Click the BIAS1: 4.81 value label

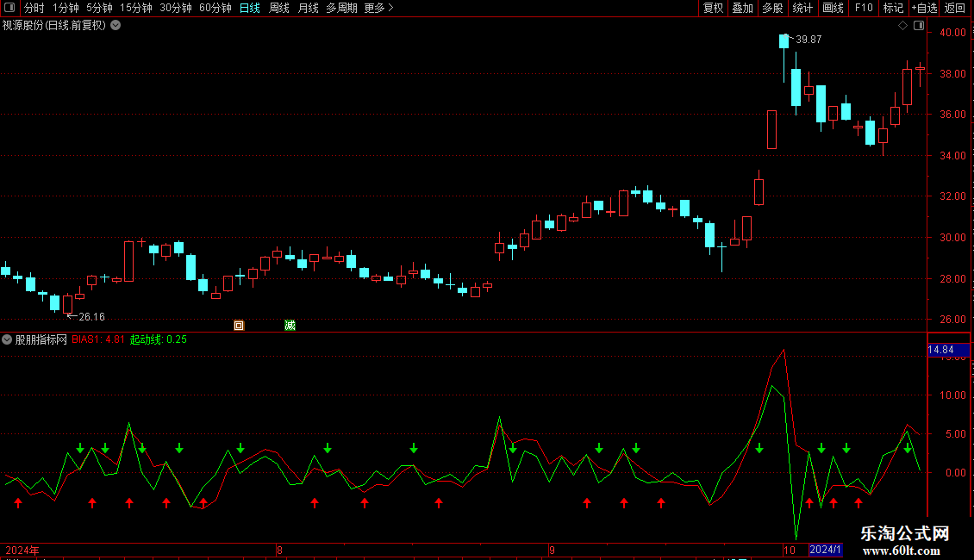click(97, 339)
